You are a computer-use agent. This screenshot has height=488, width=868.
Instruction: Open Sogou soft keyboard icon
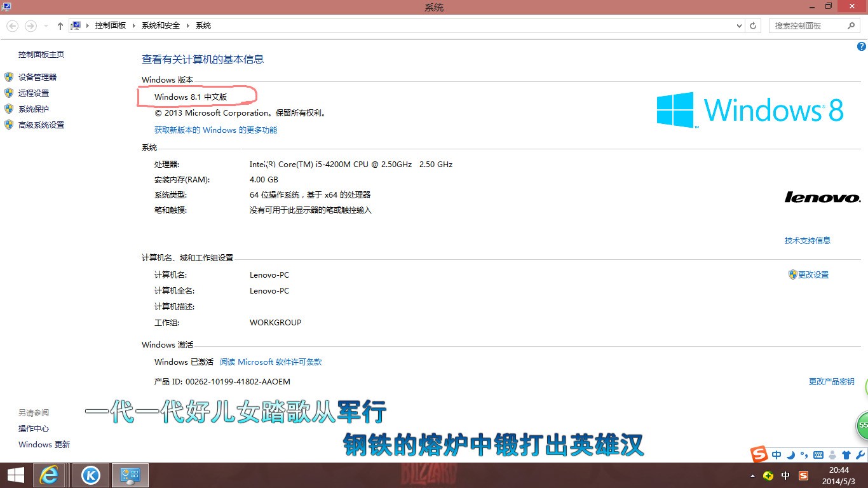818,455
